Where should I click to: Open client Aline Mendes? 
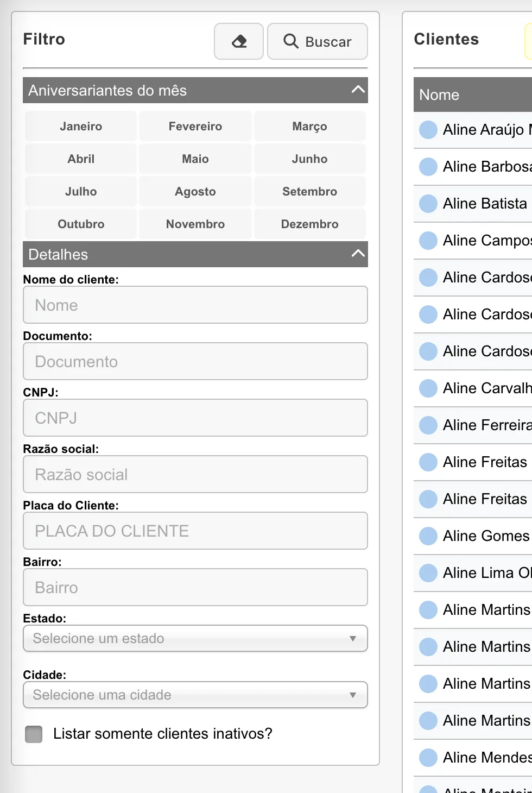tap(487, 758)
